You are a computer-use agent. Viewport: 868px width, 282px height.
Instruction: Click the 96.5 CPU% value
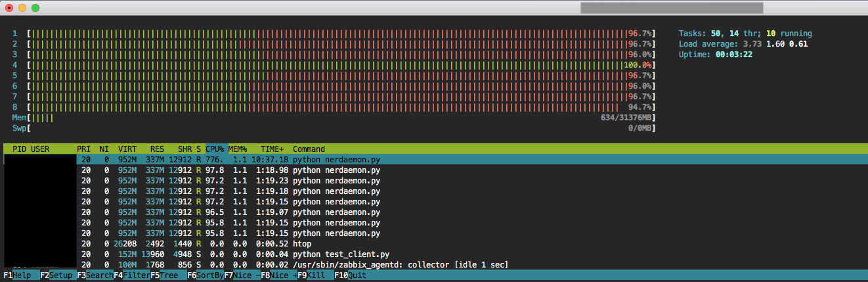(215, 212)
